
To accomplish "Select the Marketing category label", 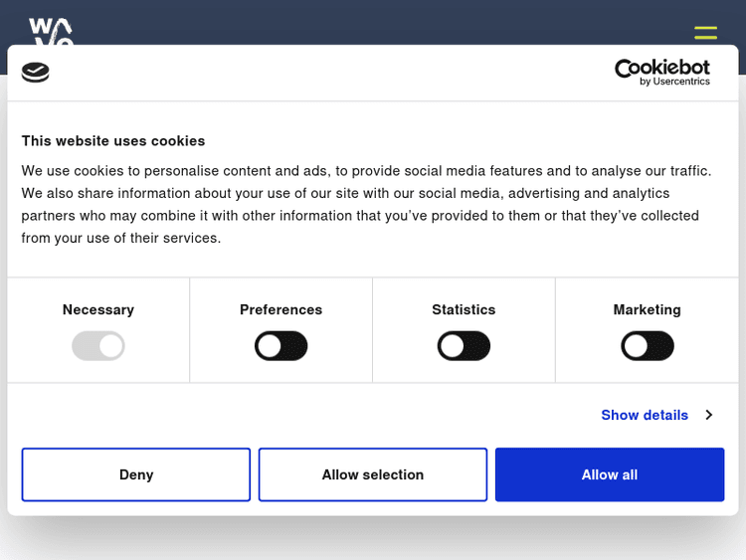I will click(x=648, y=309).
